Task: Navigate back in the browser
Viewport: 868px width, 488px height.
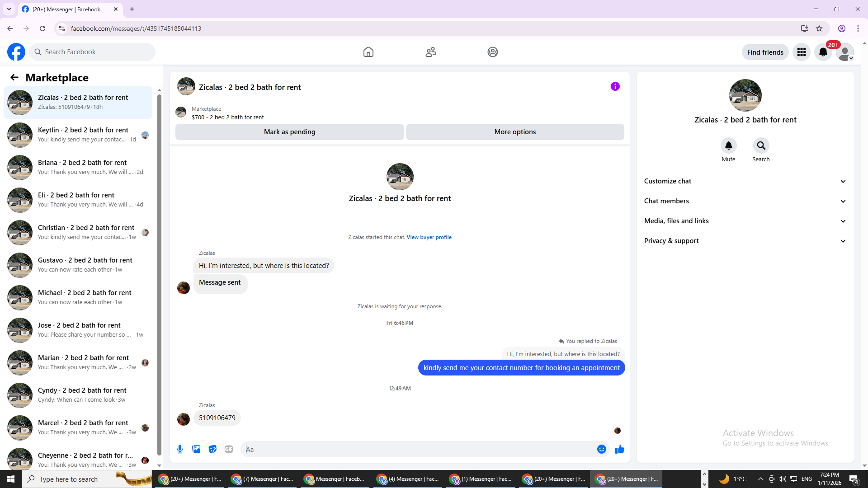Action: point(10,28)
